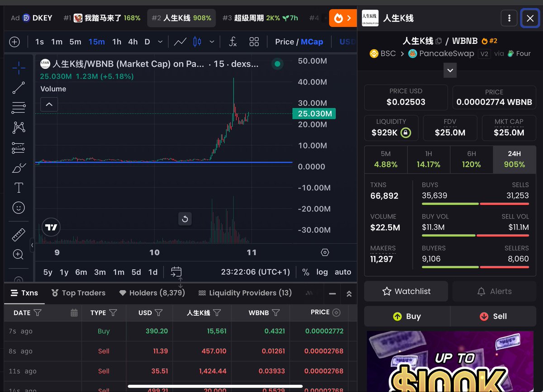Toggle auto scale on chart
543x392 pixels.
[x=343, y=272]
